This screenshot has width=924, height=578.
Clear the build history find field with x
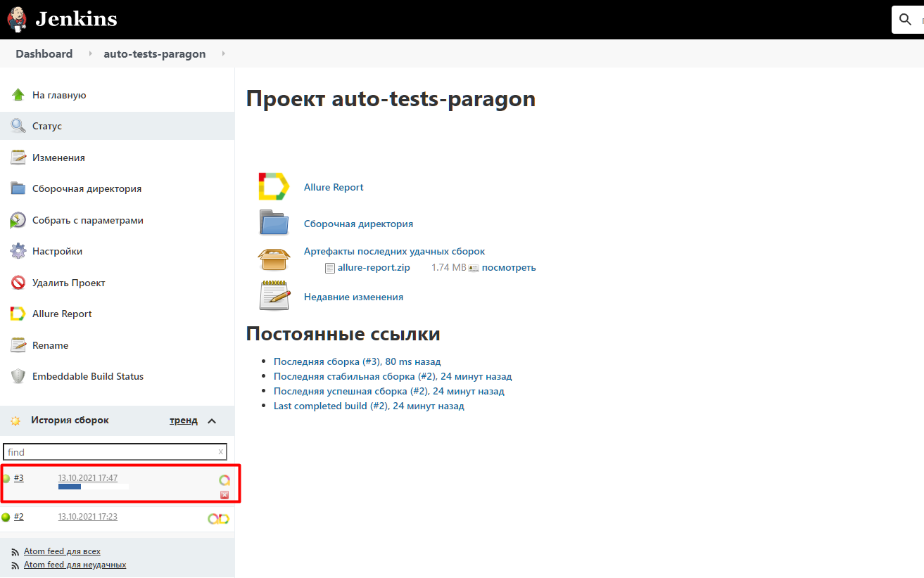point(221,452)
